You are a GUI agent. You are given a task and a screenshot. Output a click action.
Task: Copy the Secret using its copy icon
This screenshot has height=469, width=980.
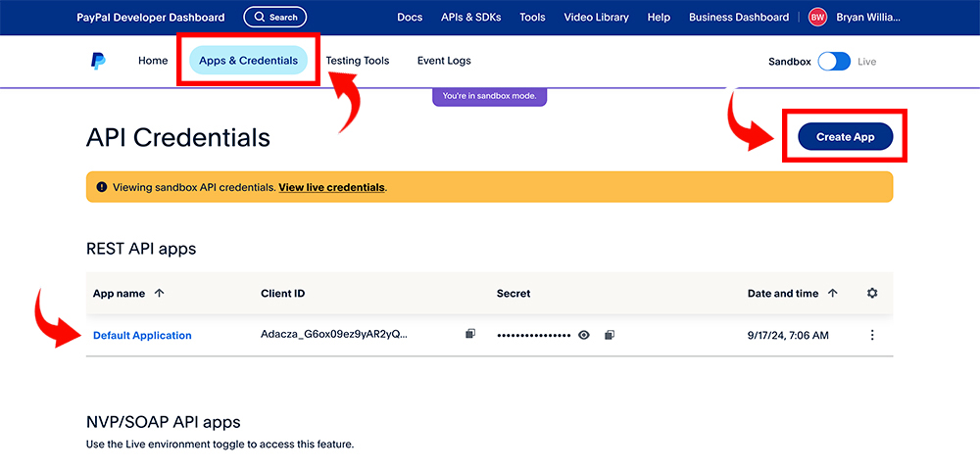click(x=610, y=336)
